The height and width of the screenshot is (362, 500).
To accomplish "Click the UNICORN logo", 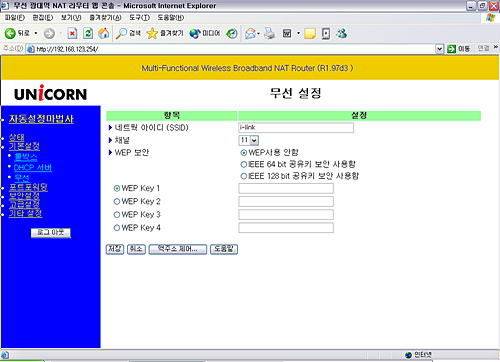I will tap(50, 93).
